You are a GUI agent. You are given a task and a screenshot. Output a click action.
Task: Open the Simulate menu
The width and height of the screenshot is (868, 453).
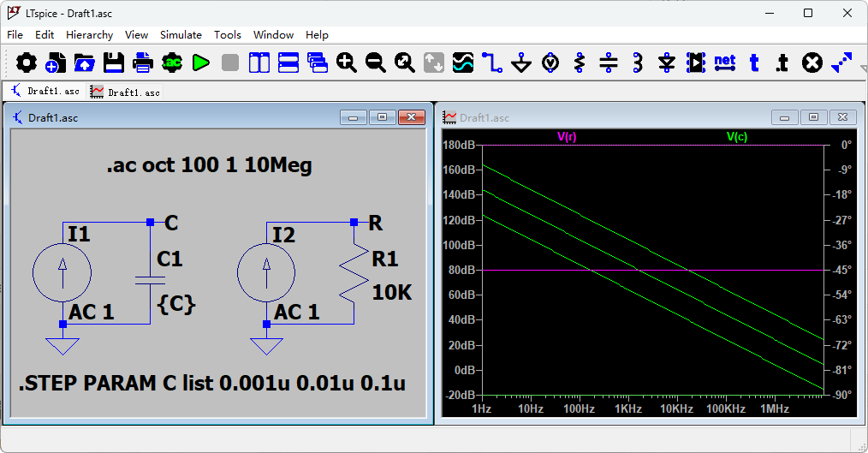181,35
